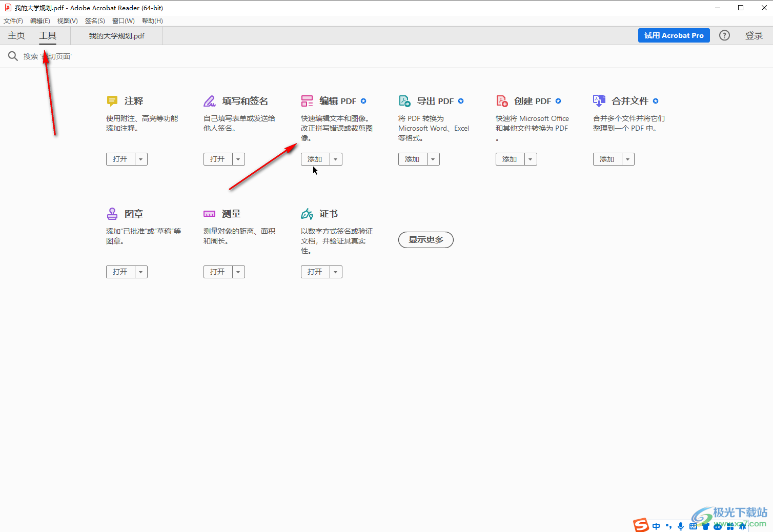Switch to the 我的大学规划.pdf document tab
The image size is (773, 532).
click(x=117, y=36)
